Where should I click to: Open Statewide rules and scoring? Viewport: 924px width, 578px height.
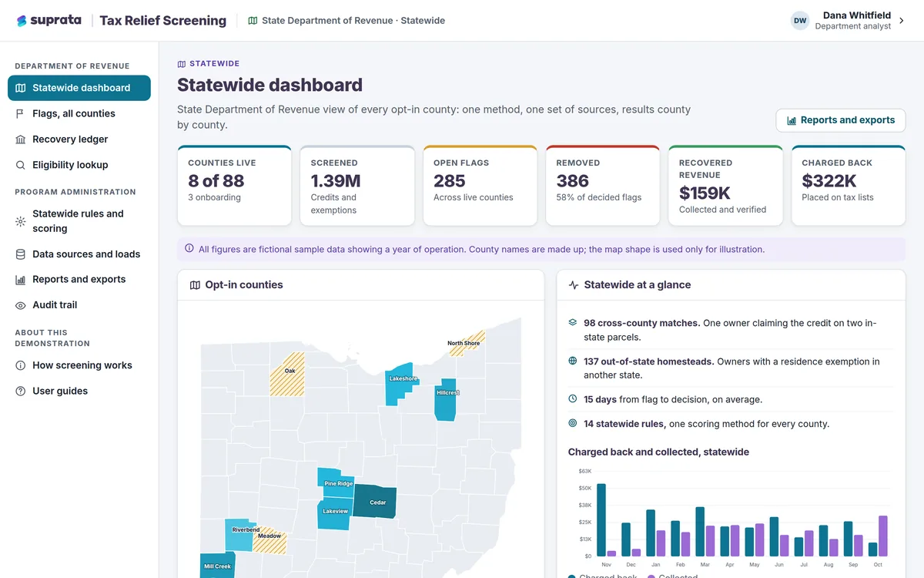pyautogui.click(x=79, y=221)
